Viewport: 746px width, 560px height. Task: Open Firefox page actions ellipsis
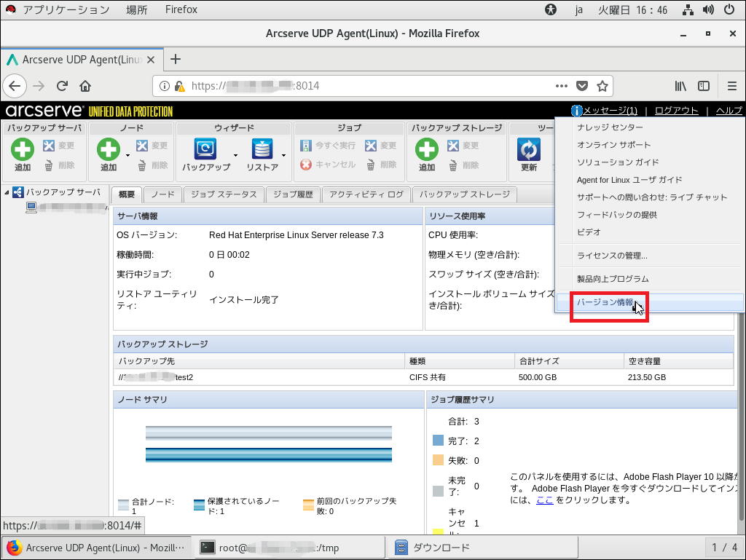[x=562, y=86]
